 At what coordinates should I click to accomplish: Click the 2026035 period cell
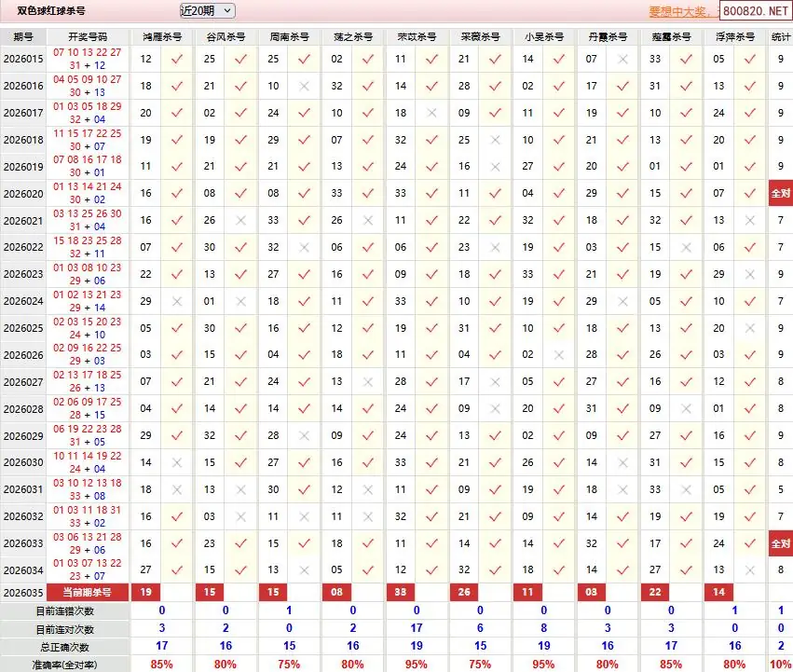click(x=23, y=592)
